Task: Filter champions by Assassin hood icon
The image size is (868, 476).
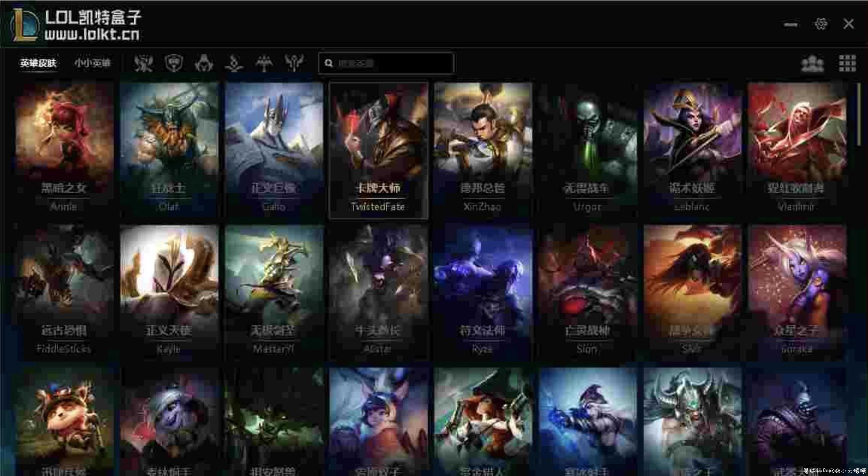Action: point(204,63)
